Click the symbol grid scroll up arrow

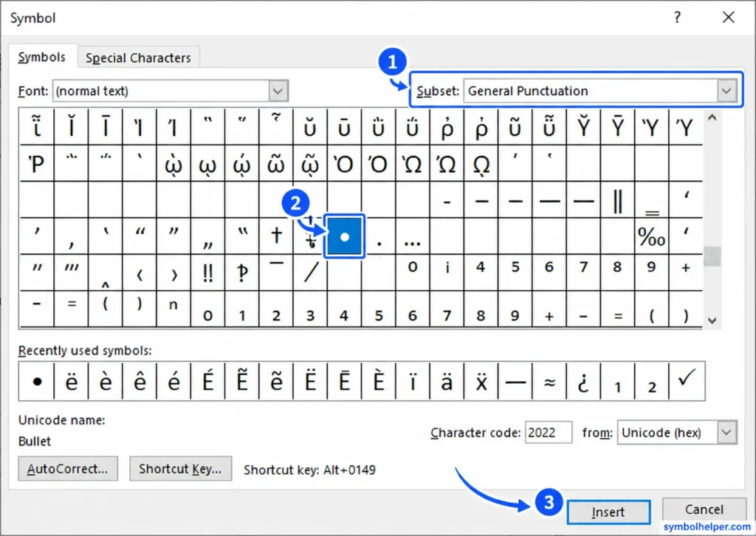point(712,117)
